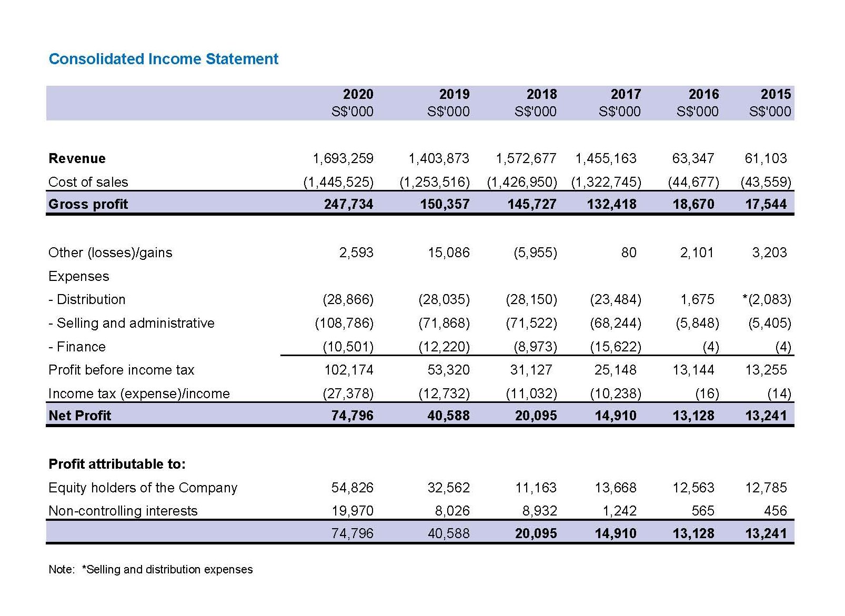
Task: Select equity holders value 11,163
Action: (x=536, y=488)
